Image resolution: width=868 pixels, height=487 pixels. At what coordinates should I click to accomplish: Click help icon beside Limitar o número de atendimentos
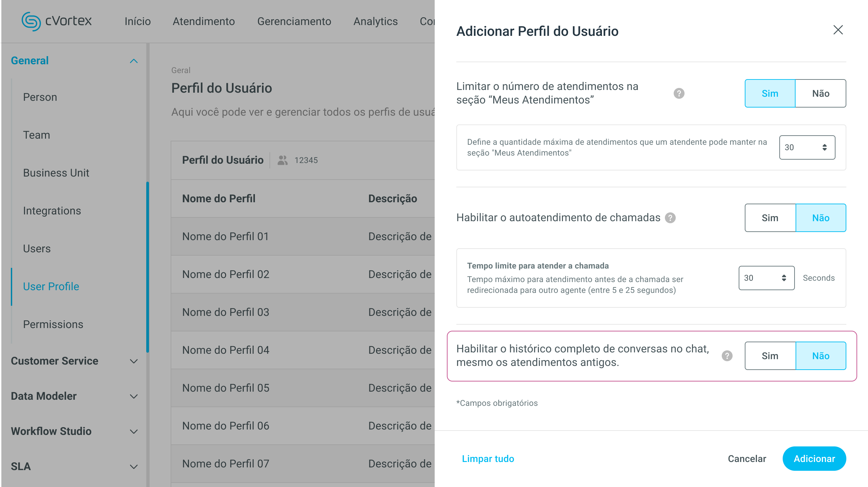[679, 93]
